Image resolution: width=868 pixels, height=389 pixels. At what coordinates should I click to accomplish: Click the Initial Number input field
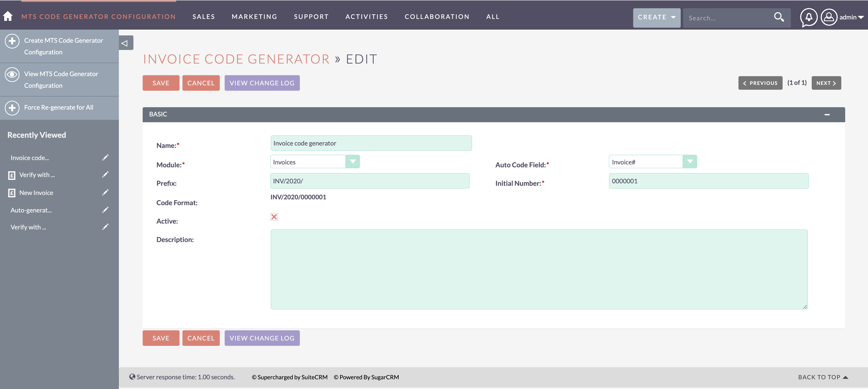tap(709, 180)
